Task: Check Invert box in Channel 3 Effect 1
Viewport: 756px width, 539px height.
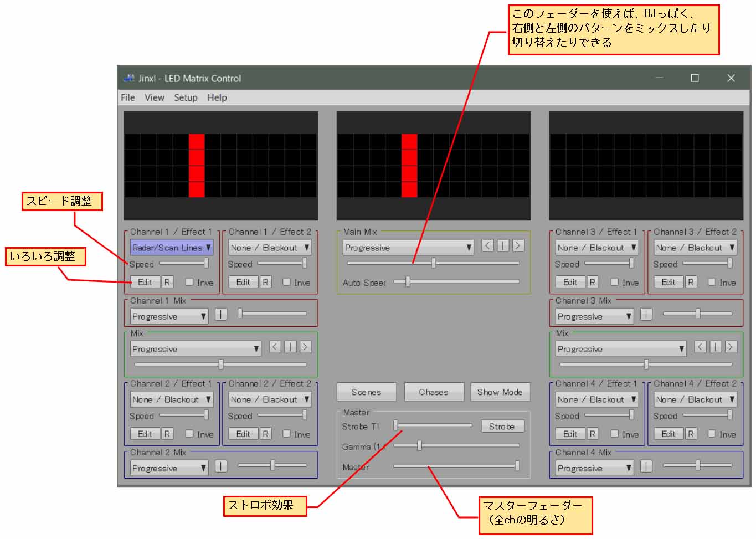Action: click(x=615, y=282)
